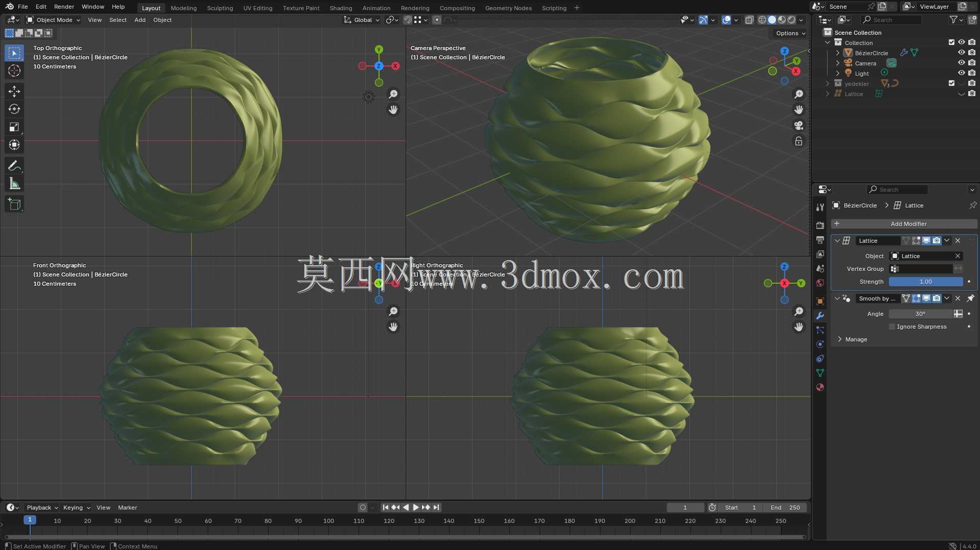Image resolution: width=980 pixels, height=550 pixels.
Task: Activate the Measure tool
Action: [x=14, y=184]
